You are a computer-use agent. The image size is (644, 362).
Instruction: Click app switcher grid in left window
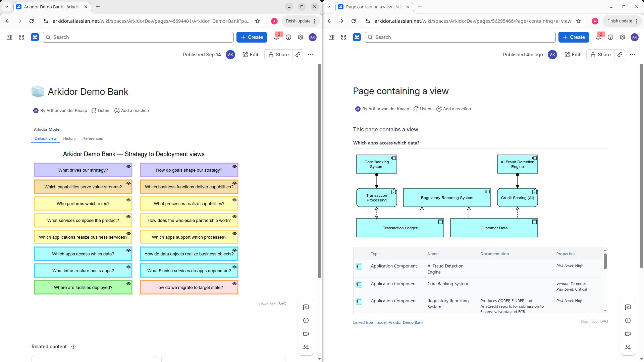point(21,37)
